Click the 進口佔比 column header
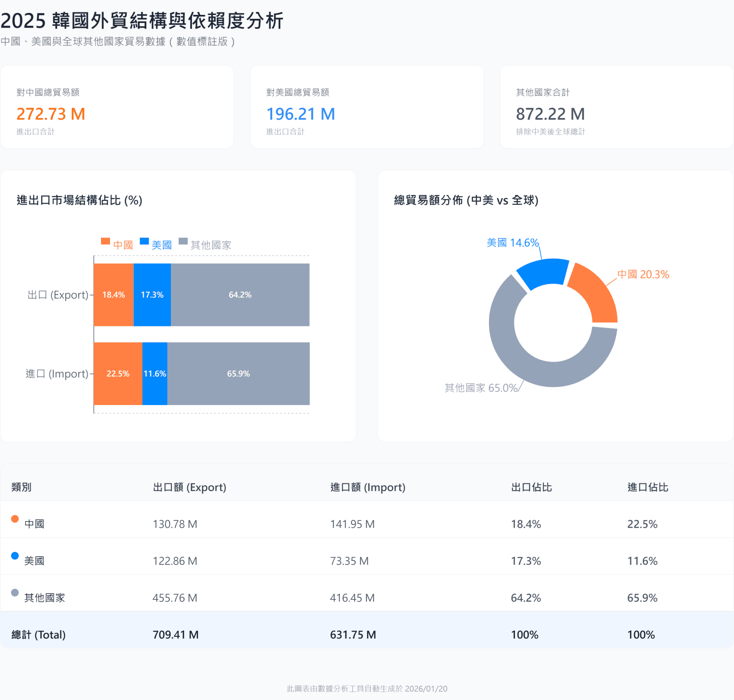This screenshot has height=700, width=734. click(x=648, y=487)
